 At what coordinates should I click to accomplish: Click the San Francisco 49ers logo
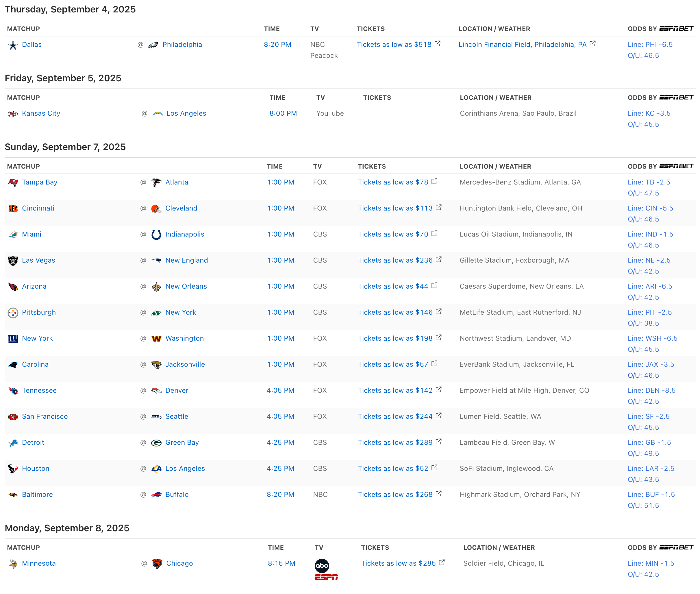click(x=13, y=417)
